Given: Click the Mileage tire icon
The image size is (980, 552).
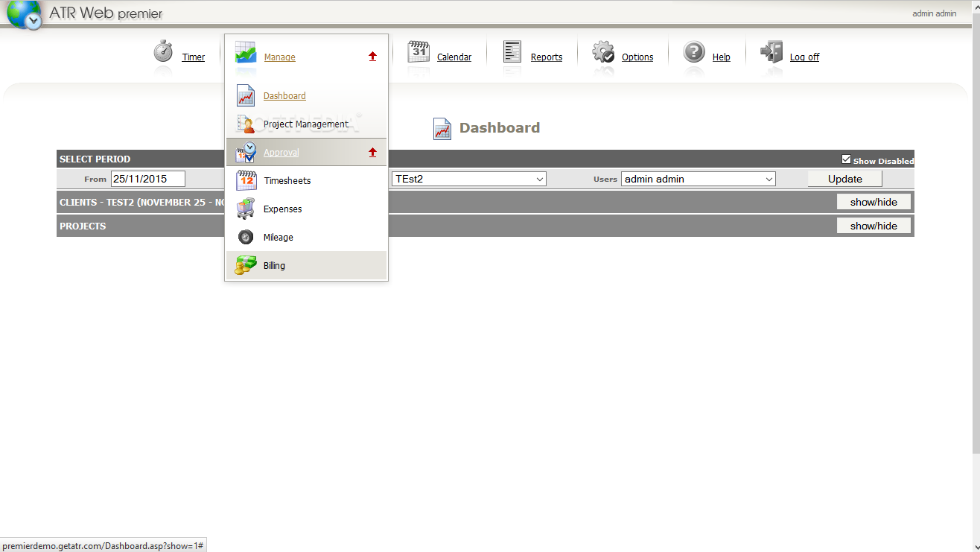Looking at the screenshot, I should [246, 237].
